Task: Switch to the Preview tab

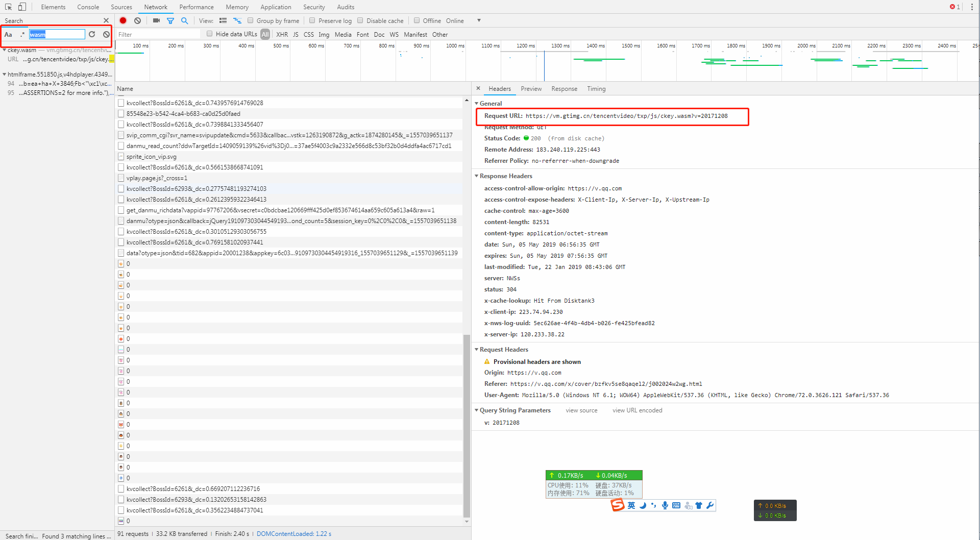Action: coord(531,88)
